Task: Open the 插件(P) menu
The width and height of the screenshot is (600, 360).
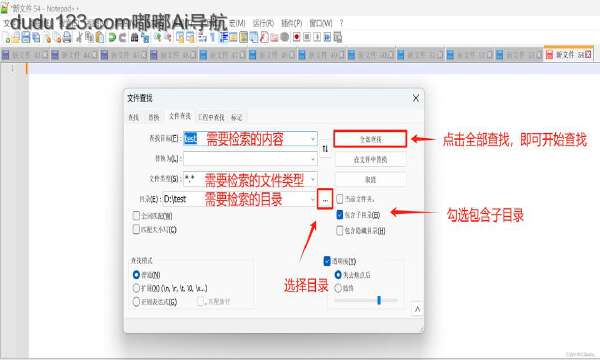Action: [292, 23]
